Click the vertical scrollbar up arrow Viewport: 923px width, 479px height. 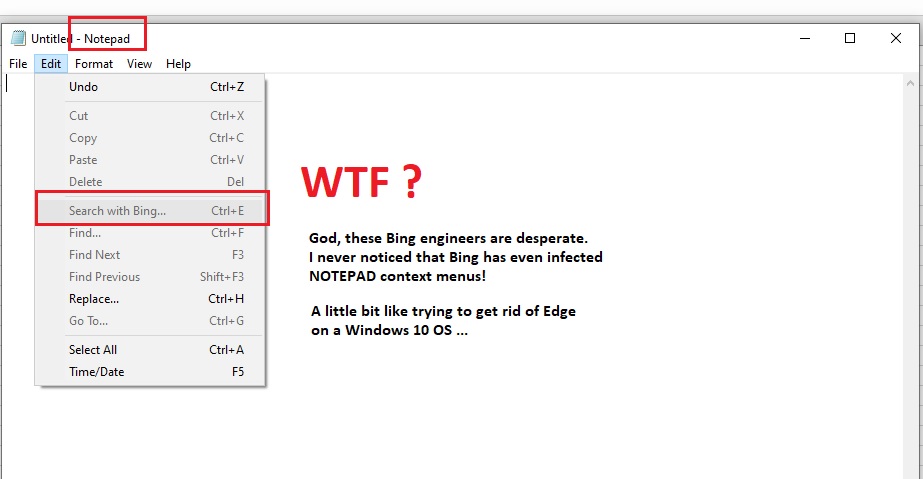[910, 83]
